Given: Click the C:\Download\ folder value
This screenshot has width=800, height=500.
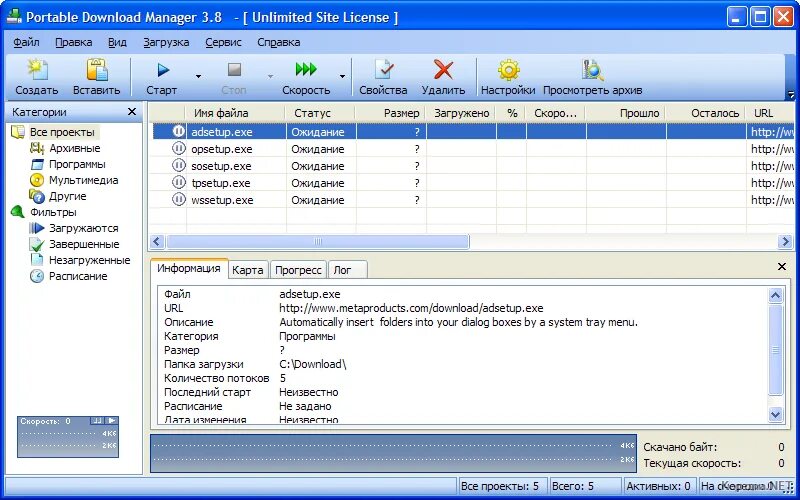Looking at the screenshot, I should [313, 364].
